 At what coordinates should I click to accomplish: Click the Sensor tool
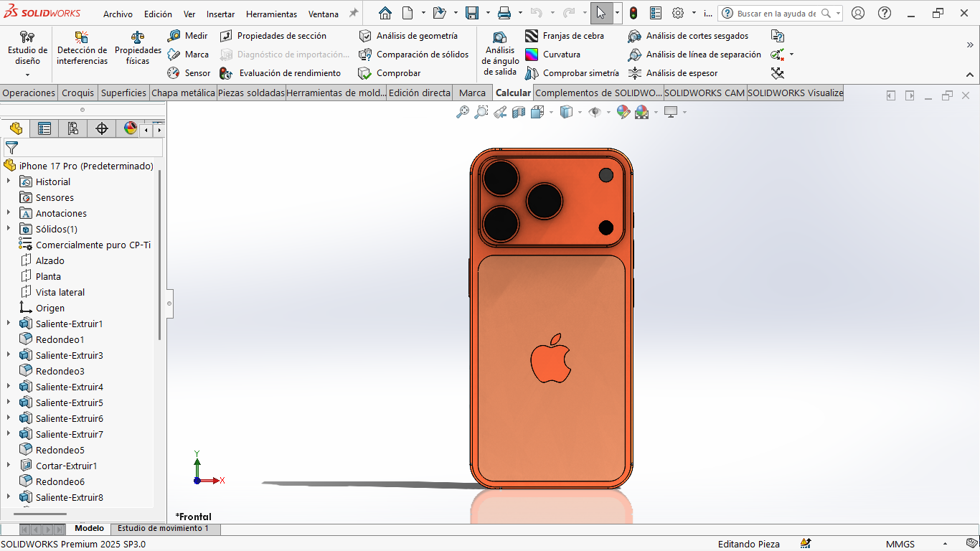189,73
